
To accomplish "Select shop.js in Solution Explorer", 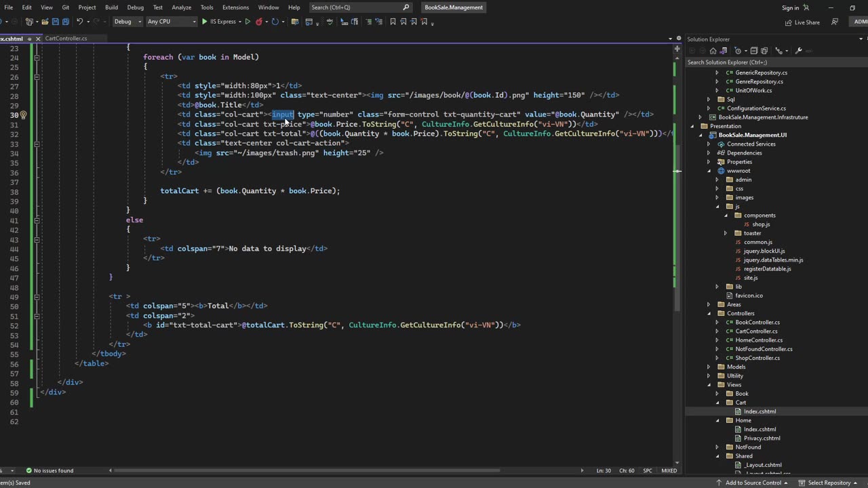I will point(761,224).
